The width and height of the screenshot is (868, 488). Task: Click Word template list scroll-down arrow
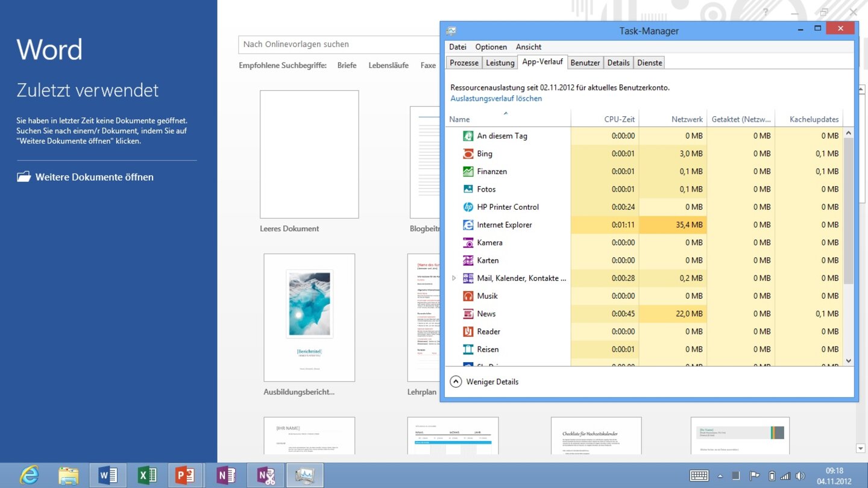(861, 448)
